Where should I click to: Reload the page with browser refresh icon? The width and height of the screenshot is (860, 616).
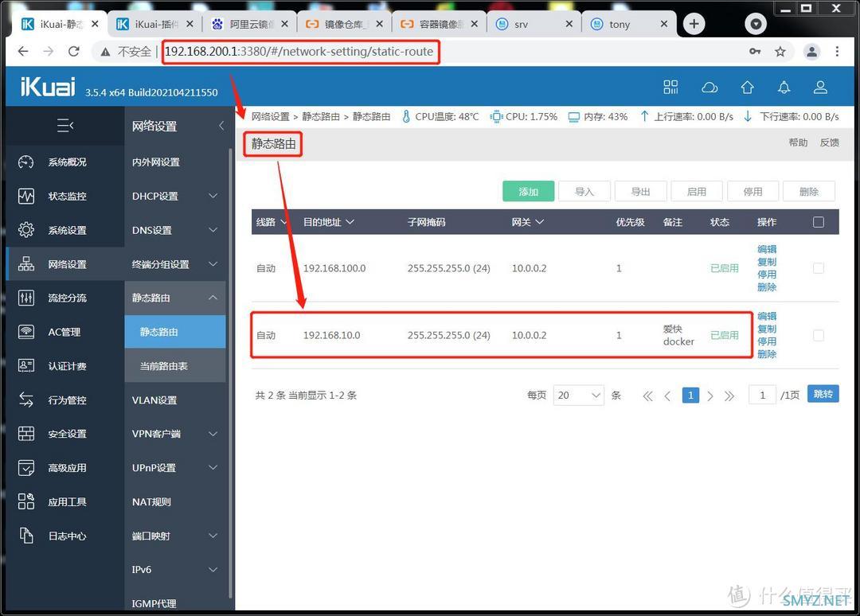pos(73,52)
